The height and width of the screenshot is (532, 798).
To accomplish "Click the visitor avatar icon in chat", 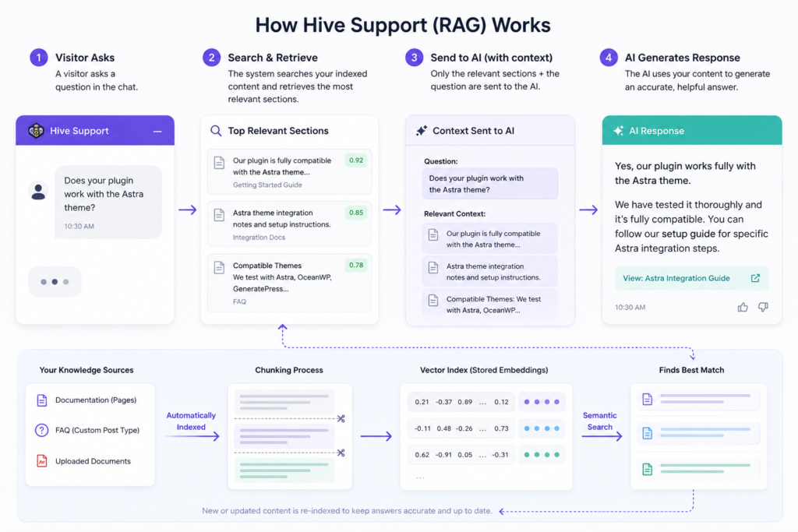I will tap(38, 192).
